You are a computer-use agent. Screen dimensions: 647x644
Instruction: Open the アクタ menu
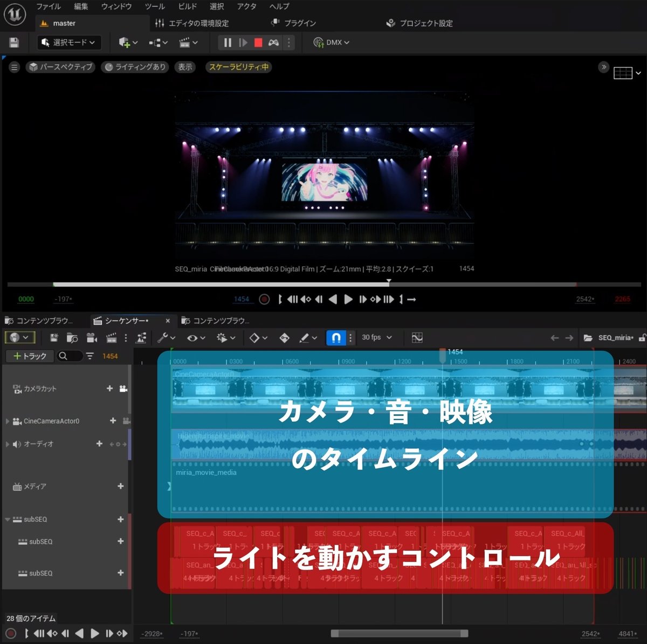247,6
